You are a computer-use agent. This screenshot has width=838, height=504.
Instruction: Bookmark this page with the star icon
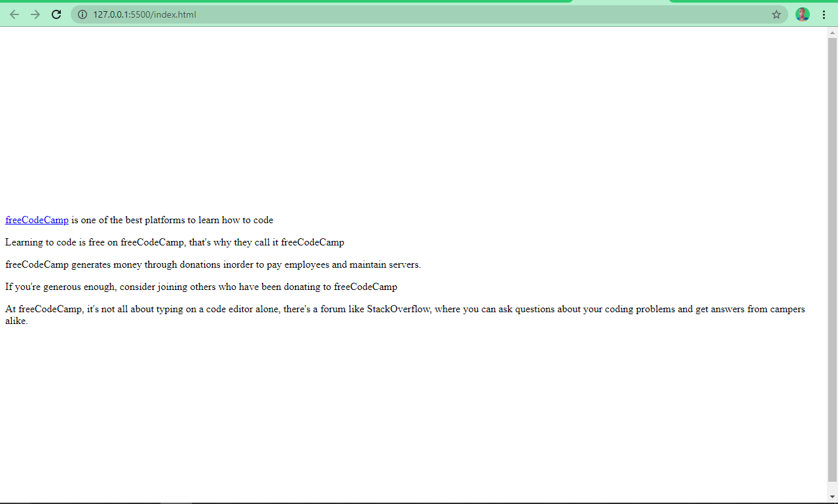(x=776, y=14)
